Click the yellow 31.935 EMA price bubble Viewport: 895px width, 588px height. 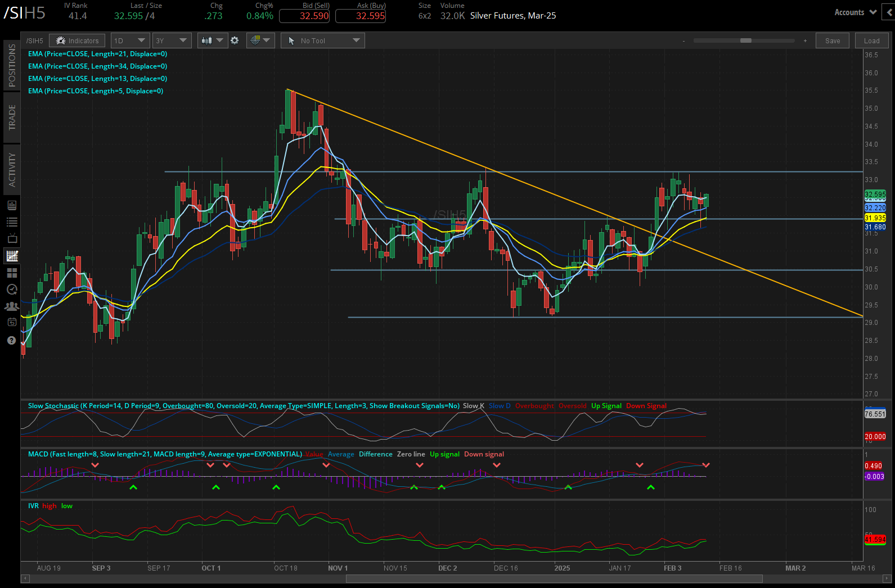tap(875, 218)
